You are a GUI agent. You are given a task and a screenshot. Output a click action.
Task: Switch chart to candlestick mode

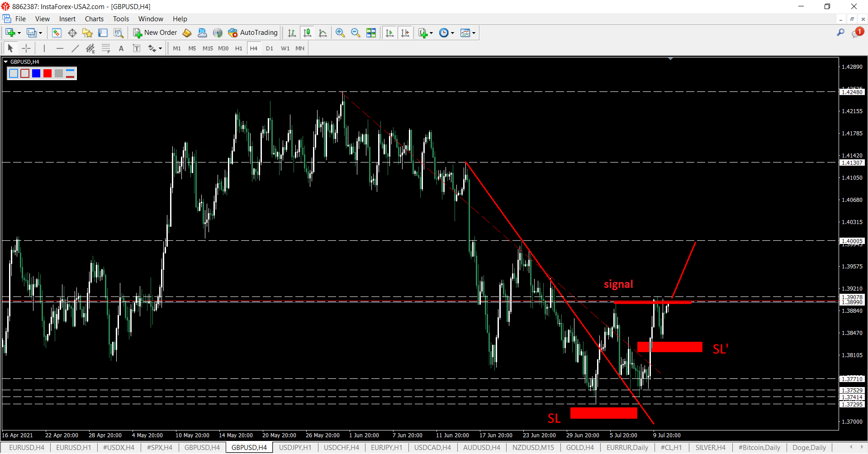(x=307, y=33)
